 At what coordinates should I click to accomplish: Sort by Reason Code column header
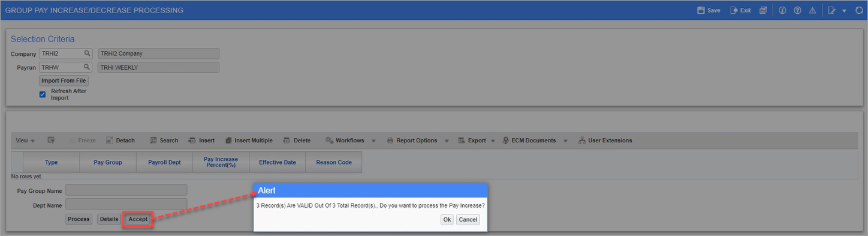click(x=334, y=162)
